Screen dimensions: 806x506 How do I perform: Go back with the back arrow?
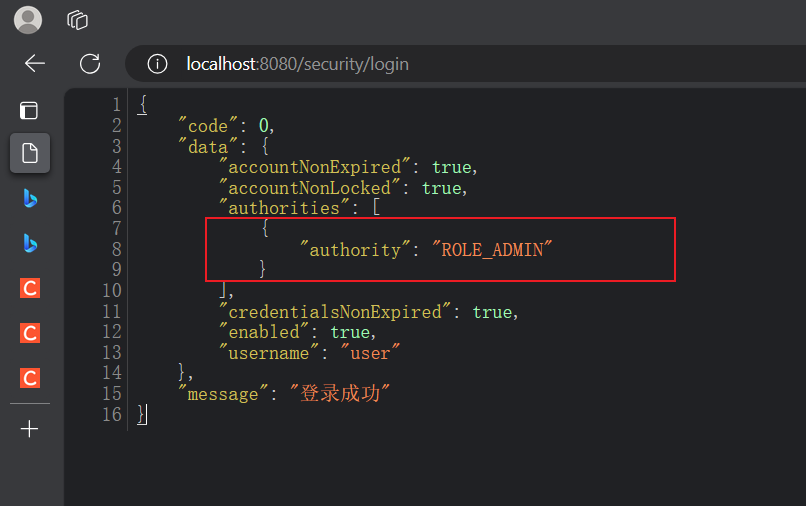[35, 64]
